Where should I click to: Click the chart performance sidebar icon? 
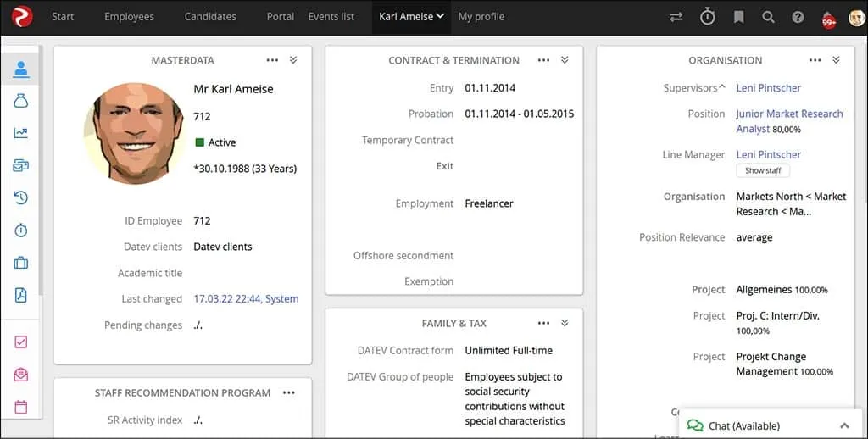(21, 133)
